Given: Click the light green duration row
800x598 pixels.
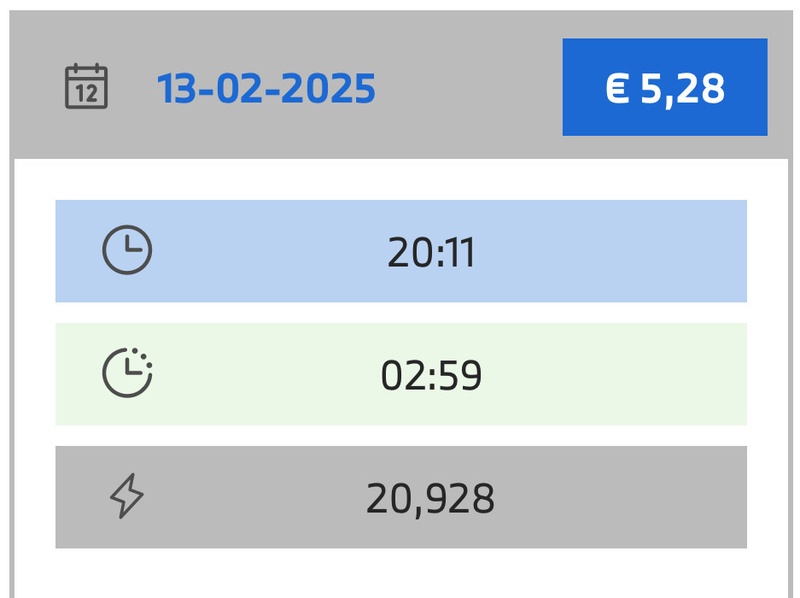Looking at the screenshot, I should pos(600,374).
